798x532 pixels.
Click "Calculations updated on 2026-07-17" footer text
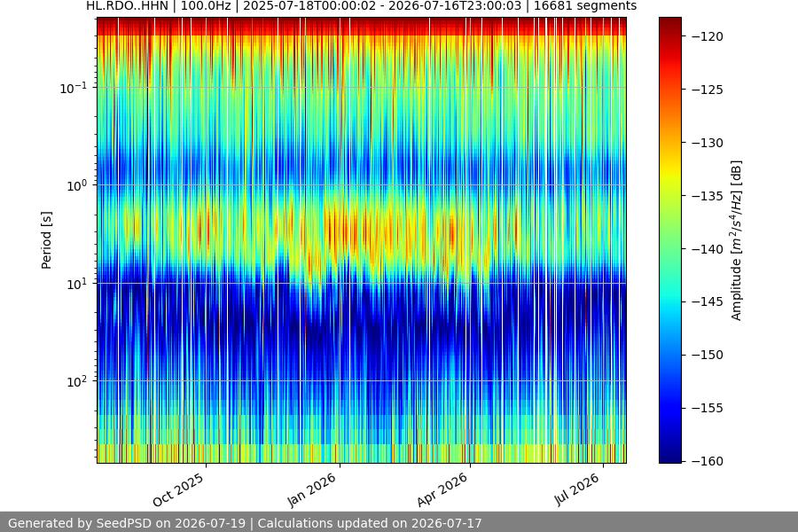point(370,523)
